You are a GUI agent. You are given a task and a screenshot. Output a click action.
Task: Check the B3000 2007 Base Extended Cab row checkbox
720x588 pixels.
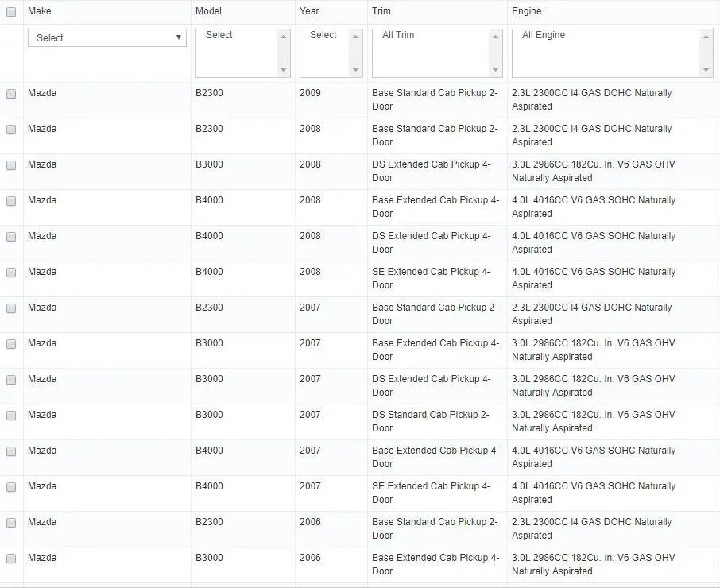point(11,344)
